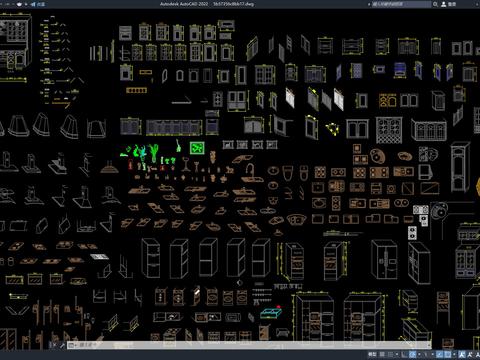The height and width of the screenshot is (360, 480).
Task: Open the snap mode dropdown arrow
Action: tap(397, 354)
